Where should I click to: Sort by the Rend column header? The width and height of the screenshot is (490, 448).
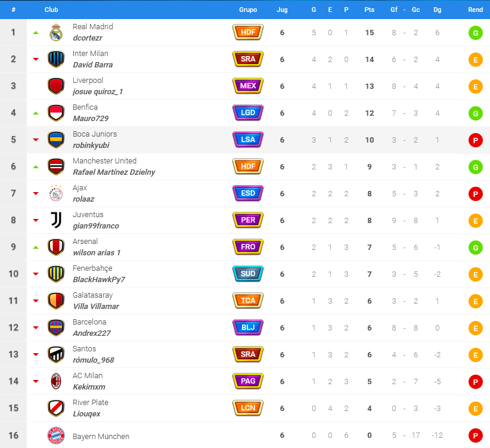point(475,10)
